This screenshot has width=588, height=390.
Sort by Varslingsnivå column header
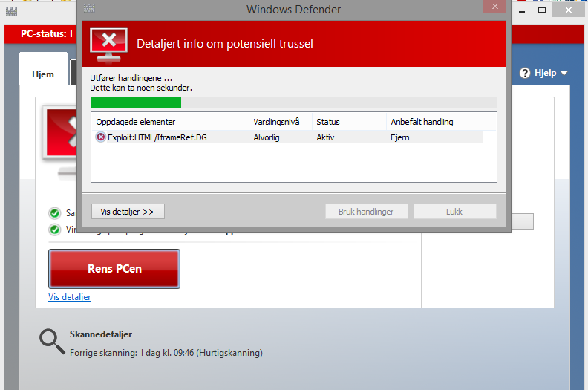pos(281,122)
